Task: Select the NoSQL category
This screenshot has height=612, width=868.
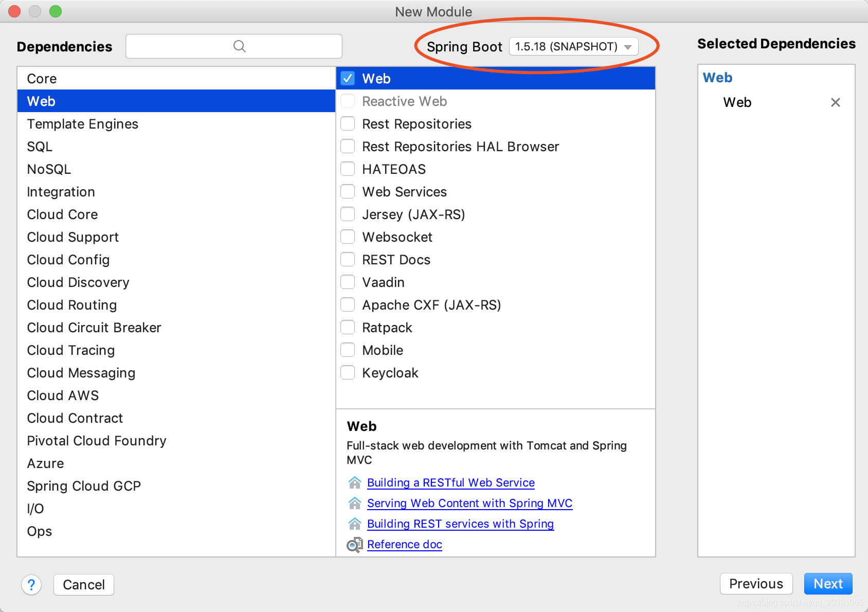Action: pyautogui.click(x=176, y=169)
